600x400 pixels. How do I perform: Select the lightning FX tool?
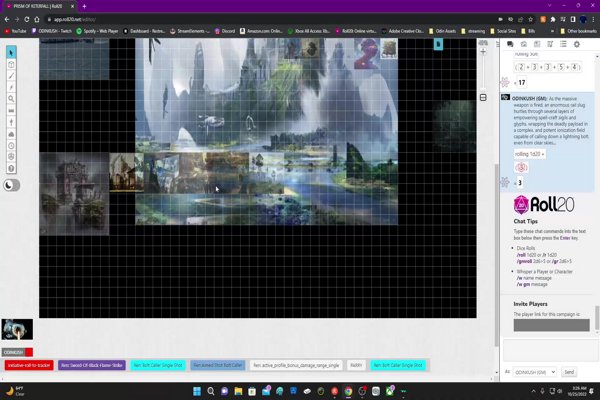click(x=11, y=87)
